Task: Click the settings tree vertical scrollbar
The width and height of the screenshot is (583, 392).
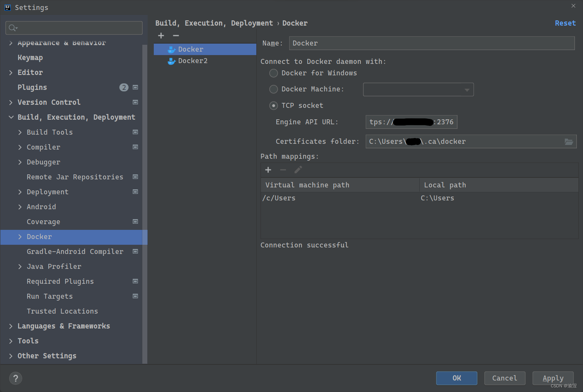Action: (x=145, y=204)
